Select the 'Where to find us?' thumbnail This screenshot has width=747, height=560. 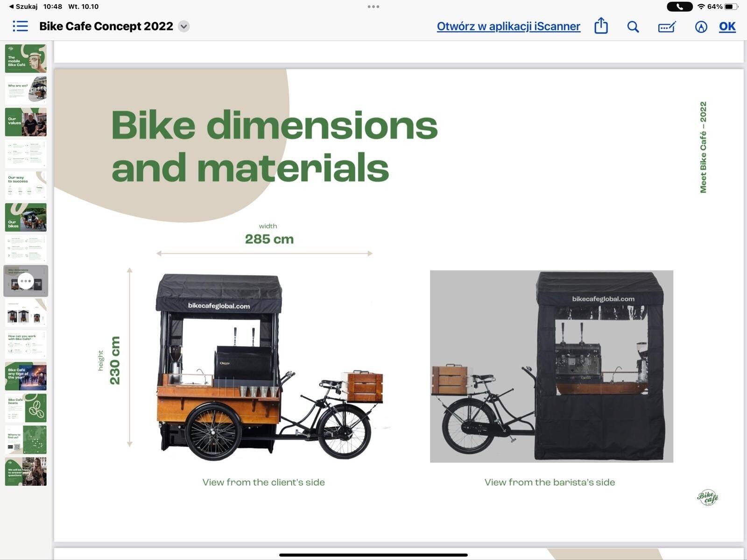(x=26, y=439)
